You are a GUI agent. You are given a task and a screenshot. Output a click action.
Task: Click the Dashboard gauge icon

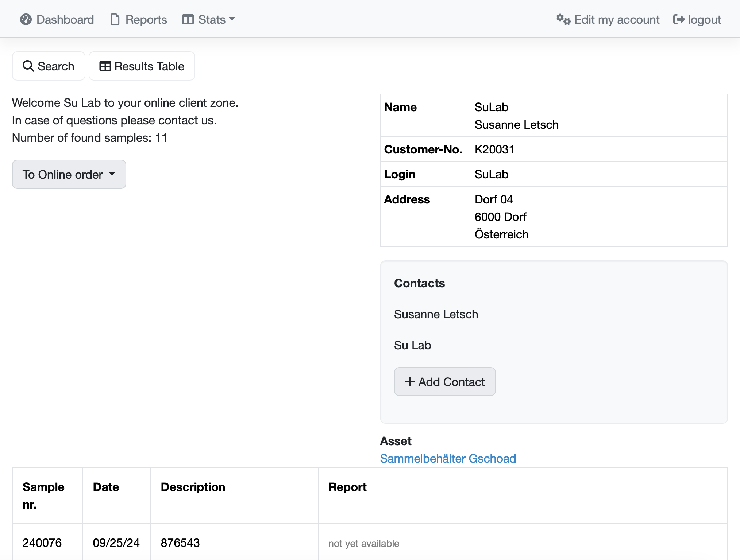click(26, 19)
